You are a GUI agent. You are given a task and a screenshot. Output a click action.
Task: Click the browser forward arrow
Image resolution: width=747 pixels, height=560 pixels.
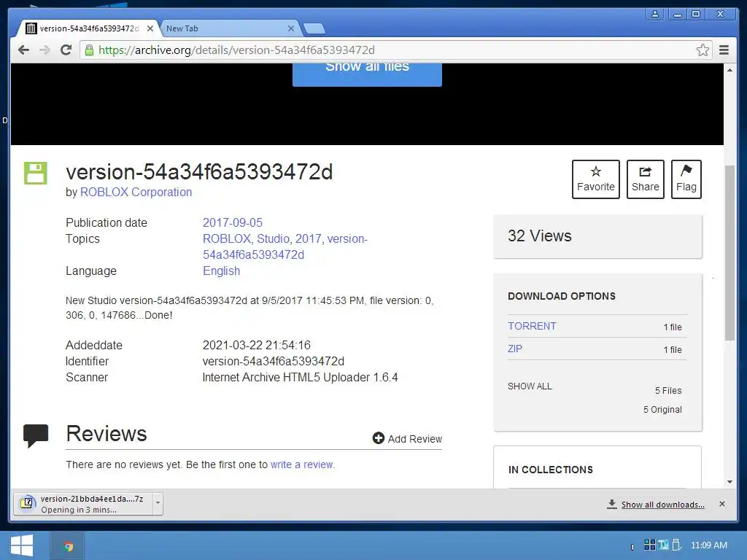44,50
